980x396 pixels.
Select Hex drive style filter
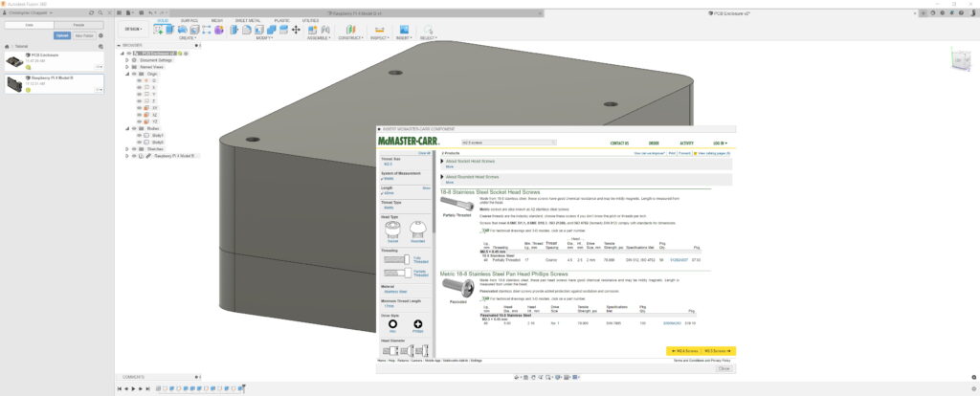[392, 326]
